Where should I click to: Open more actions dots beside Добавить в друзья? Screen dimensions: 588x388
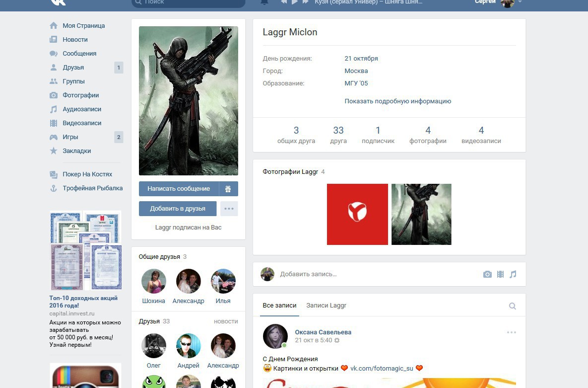coord(229,209)
